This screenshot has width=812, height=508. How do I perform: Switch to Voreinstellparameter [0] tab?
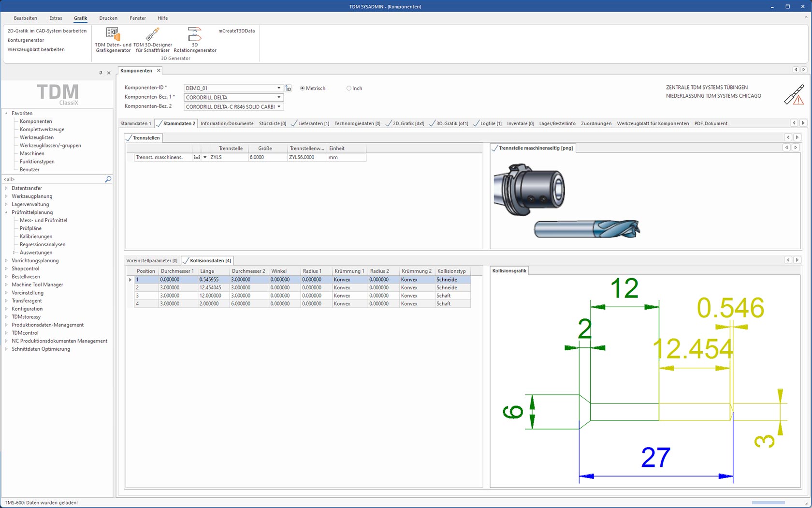pyautogui.click(x=152, y=260)
